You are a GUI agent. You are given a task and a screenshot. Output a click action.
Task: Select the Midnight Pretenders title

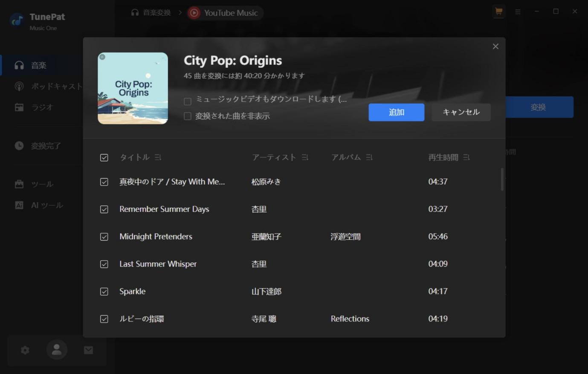click(156, 236)
